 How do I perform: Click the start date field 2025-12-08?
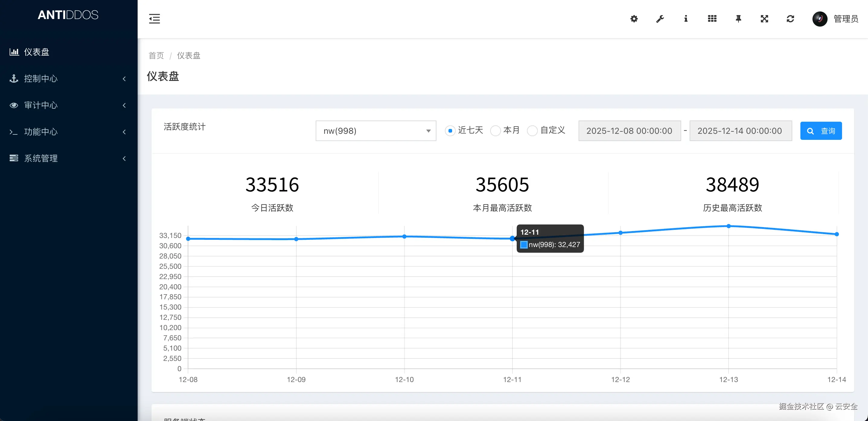point(629,131)
